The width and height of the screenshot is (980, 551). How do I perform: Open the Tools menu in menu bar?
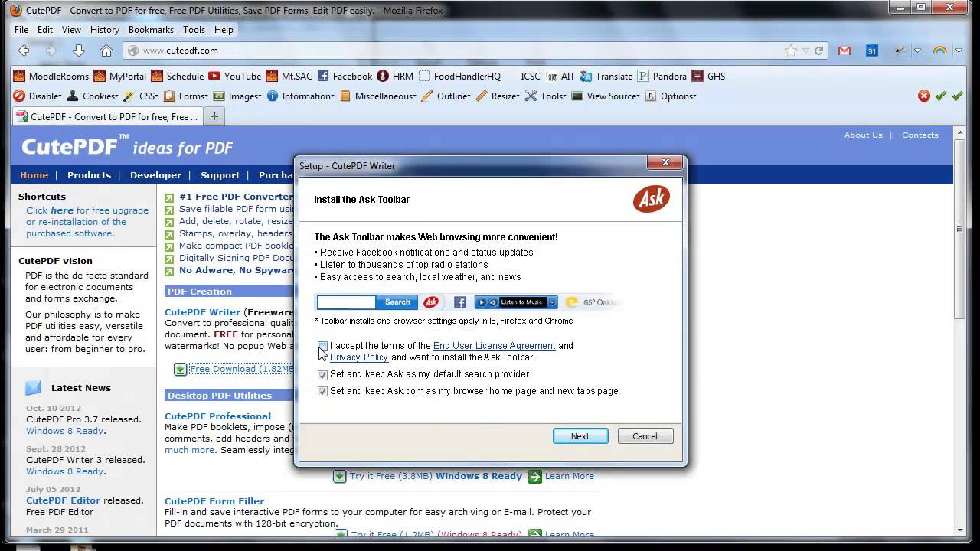194,30
